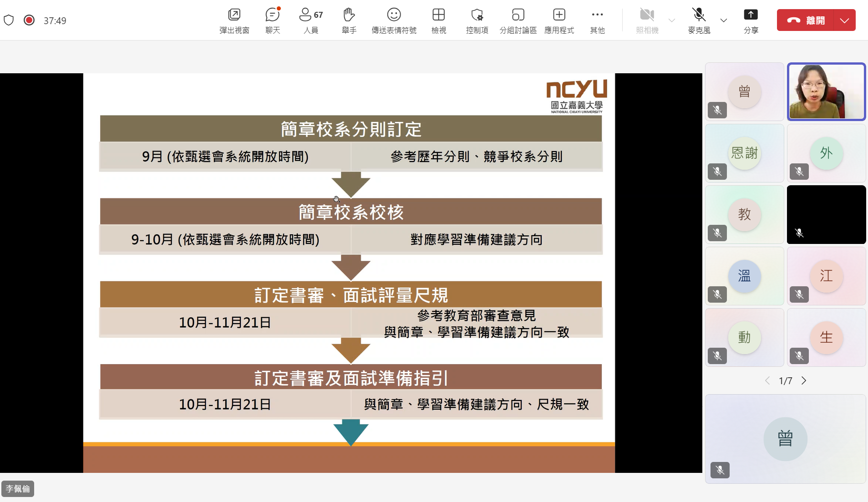Leave the meeting with 離開 button
The image size is (868, 502).
pos(806,20)
